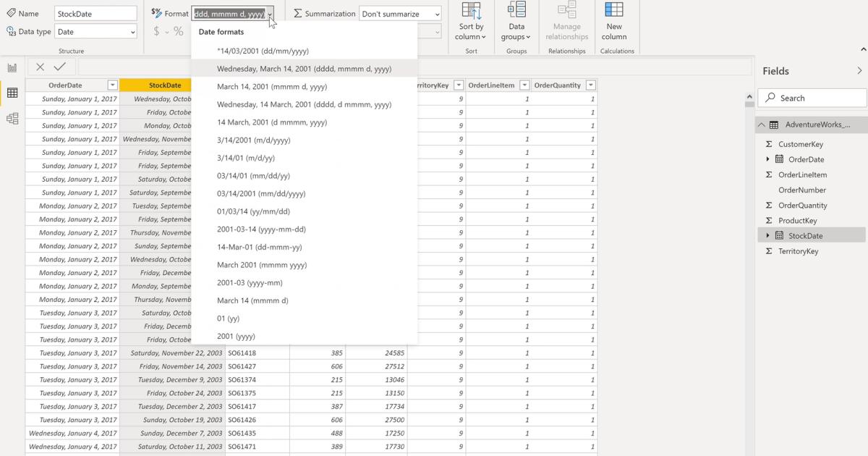Screen dimensions: 868x456
Task: Open the OrderDate column filter arrow
Action: (x=112, y=85)
